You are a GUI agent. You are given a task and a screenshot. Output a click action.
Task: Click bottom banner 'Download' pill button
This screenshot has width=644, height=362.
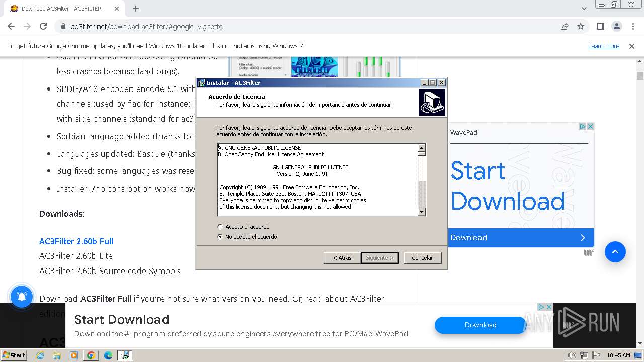coord(480,325)
